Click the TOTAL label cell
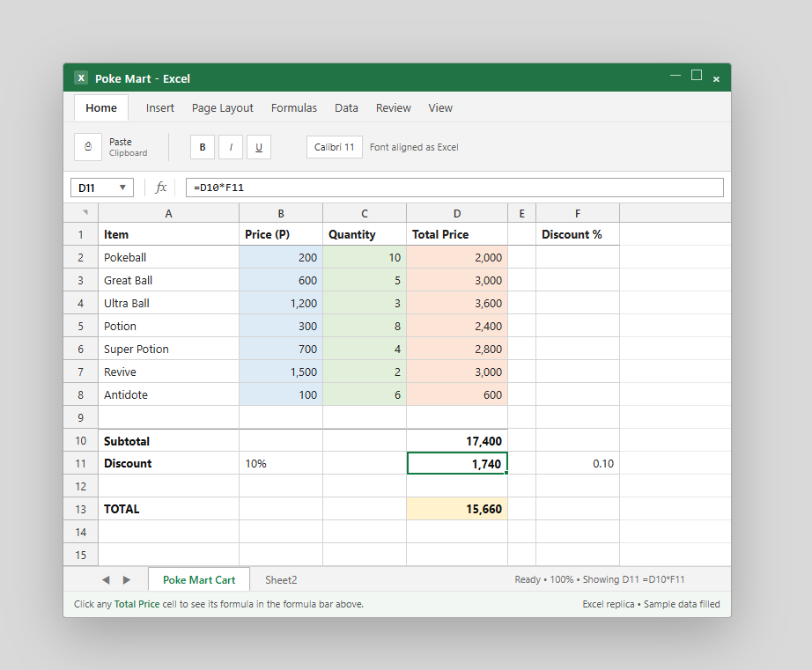This screenshot has height=670, width=812. coord(169,509)
